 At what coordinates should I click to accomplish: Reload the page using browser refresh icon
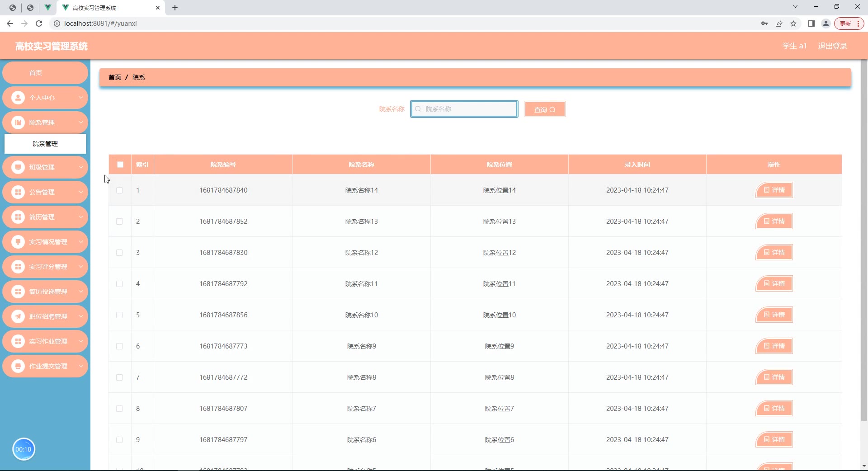pos(39,24)
